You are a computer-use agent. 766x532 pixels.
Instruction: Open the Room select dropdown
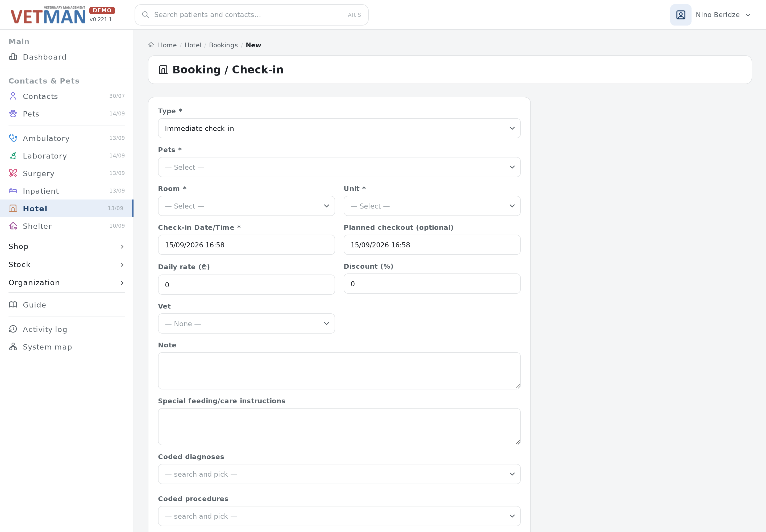[246, 206]
